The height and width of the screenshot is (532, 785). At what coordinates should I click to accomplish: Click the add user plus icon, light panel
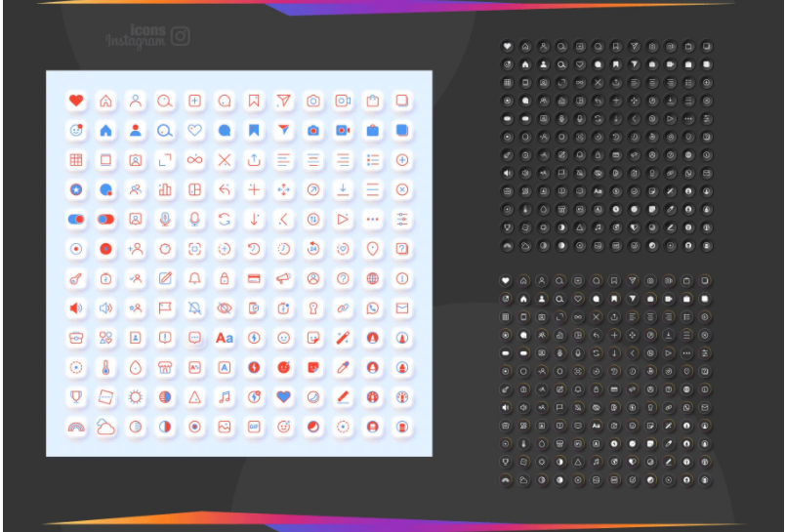click(135, 249)
